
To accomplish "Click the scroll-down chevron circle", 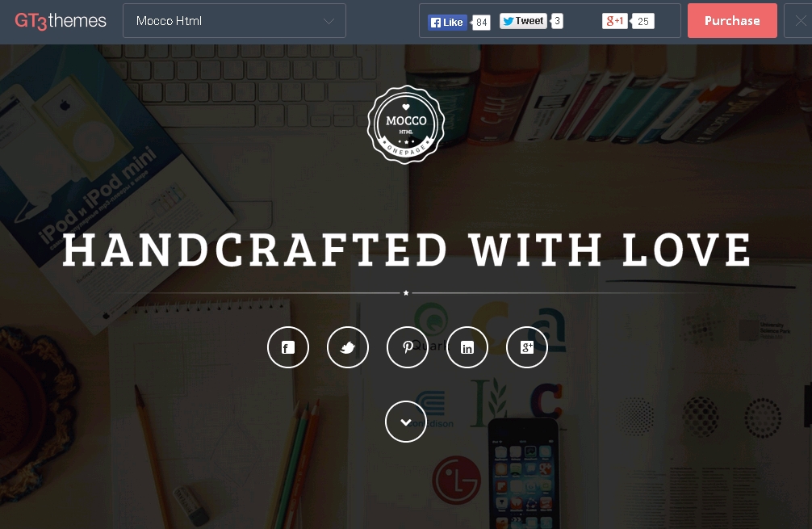I will click(x=406, y=422).
